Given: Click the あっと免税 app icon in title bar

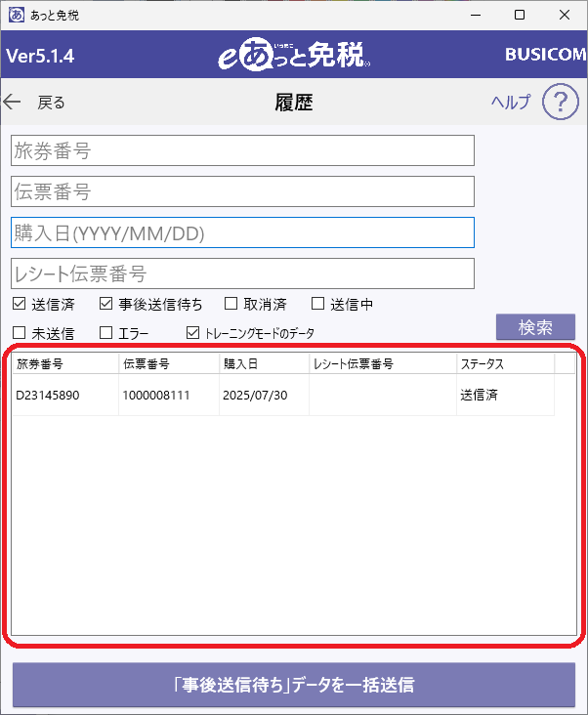Looking at the screenshot, I should click(17, 15).
